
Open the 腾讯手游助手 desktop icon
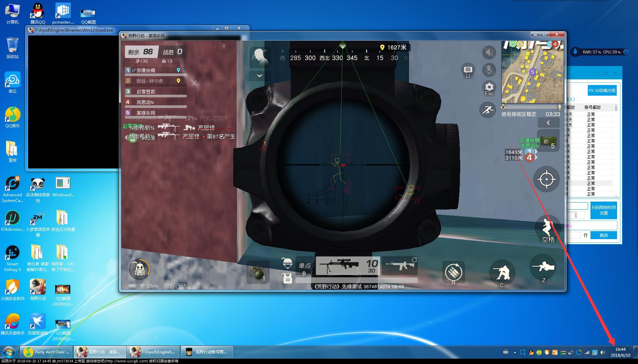(x=13, y=324)
